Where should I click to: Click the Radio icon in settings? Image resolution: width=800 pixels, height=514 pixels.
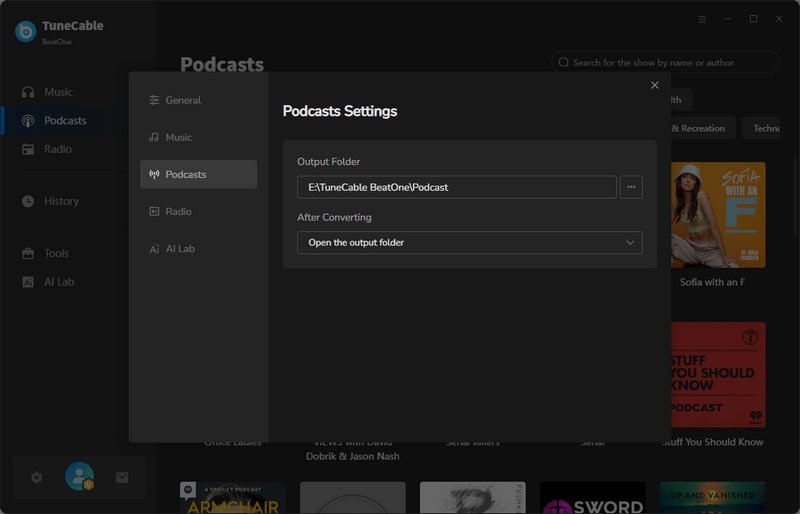point(154,211)
